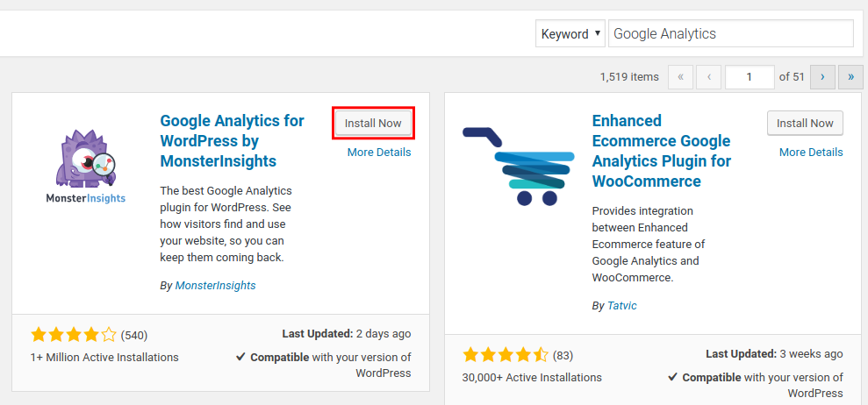Jump to first results page arrow

click(x=681, y=77)
